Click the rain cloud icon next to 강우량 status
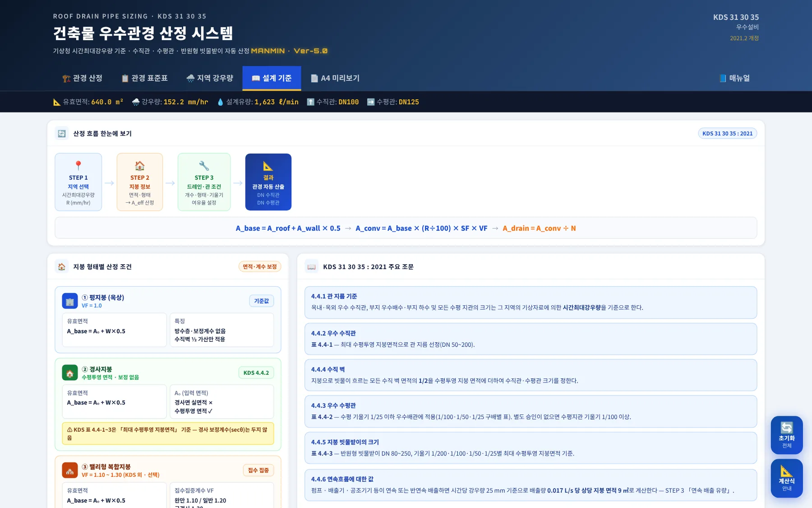 pos(136,102)
